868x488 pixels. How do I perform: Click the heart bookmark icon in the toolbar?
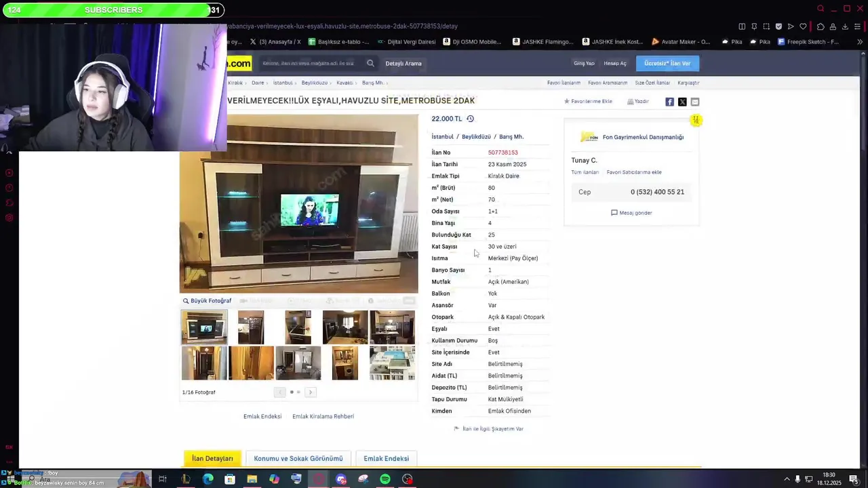point(803,26)
